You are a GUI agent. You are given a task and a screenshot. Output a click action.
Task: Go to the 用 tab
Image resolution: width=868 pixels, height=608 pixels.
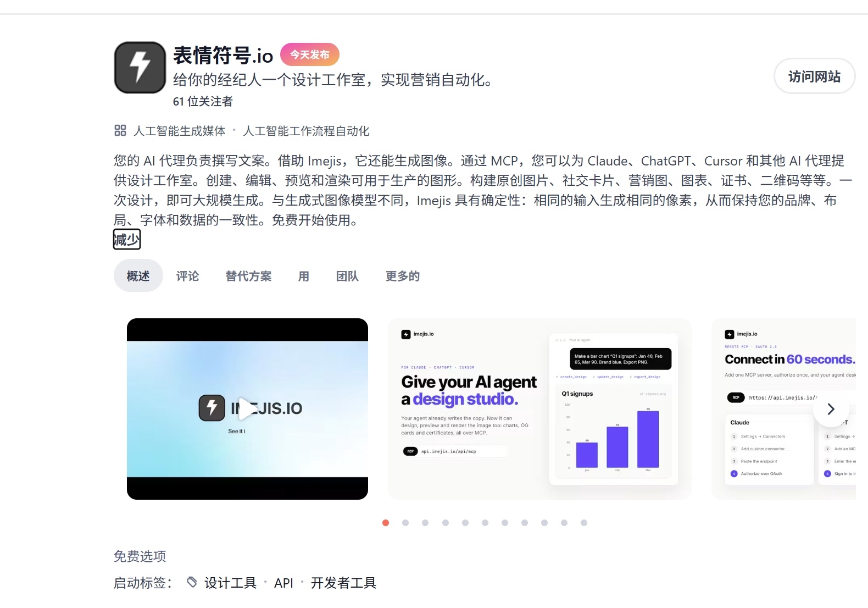click(304, 276)
